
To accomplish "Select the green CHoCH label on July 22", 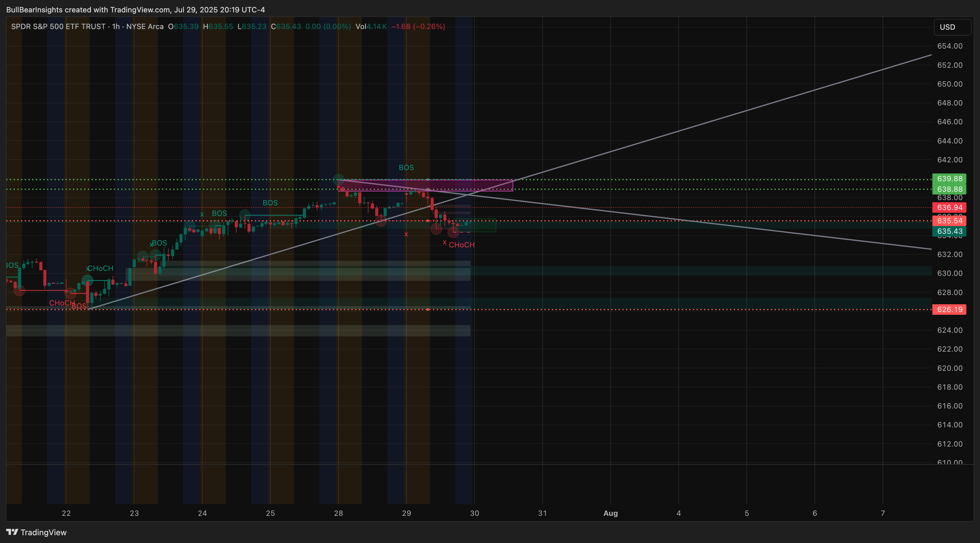I will coord(101,268).
